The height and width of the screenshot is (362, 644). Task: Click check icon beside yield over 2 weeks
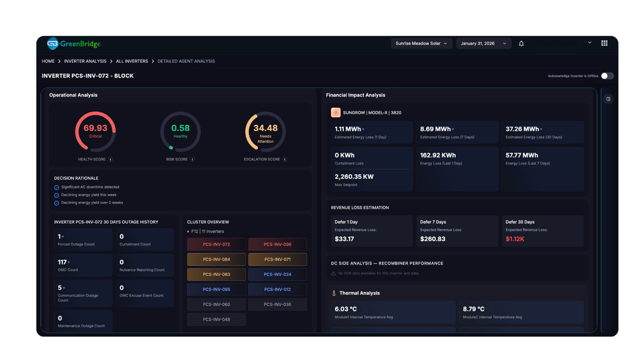click(57, 203)
